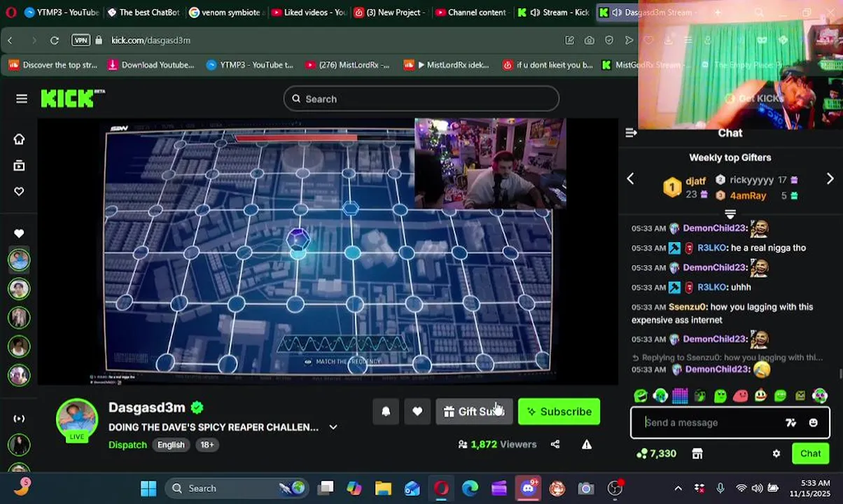The width and height of the screenshot is (843, 504).
Task: Click the English language tag
Action: [171, 444]
